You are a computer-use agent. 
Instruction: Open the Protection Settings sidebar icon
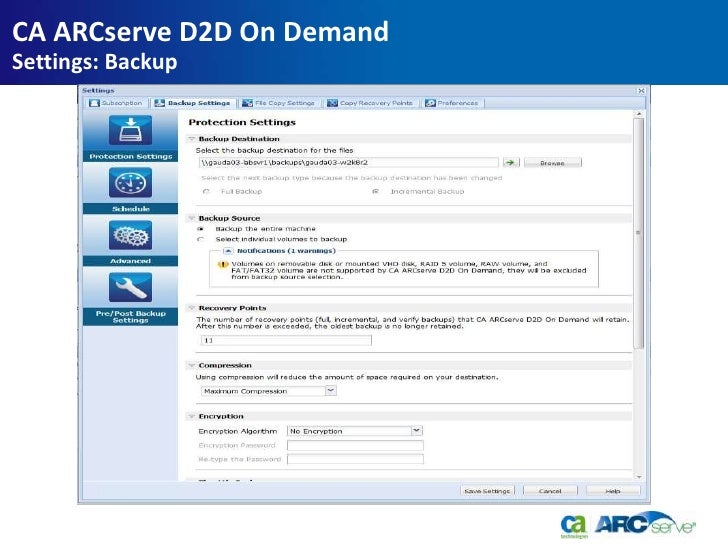pyautogui.click(x=130, y=130)
